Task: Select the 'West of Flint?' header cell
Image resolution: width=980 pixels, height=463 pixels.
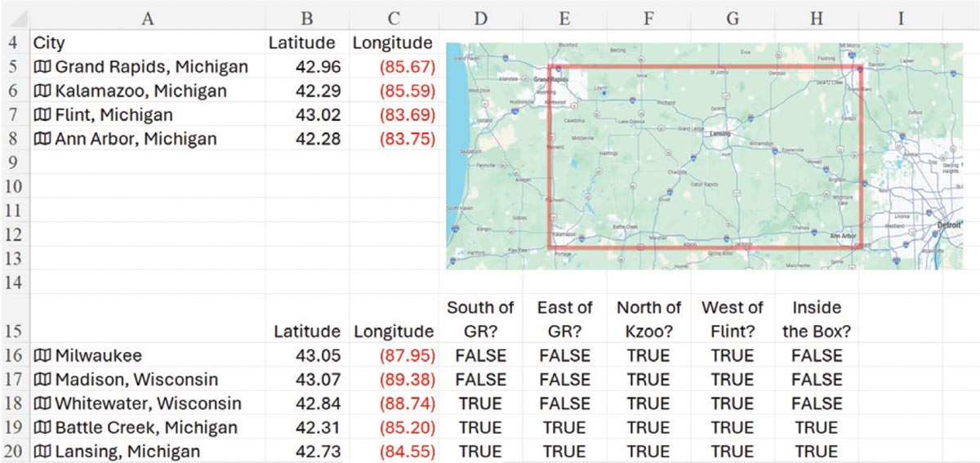Action: pyautogui.click(x=733, y=319)
